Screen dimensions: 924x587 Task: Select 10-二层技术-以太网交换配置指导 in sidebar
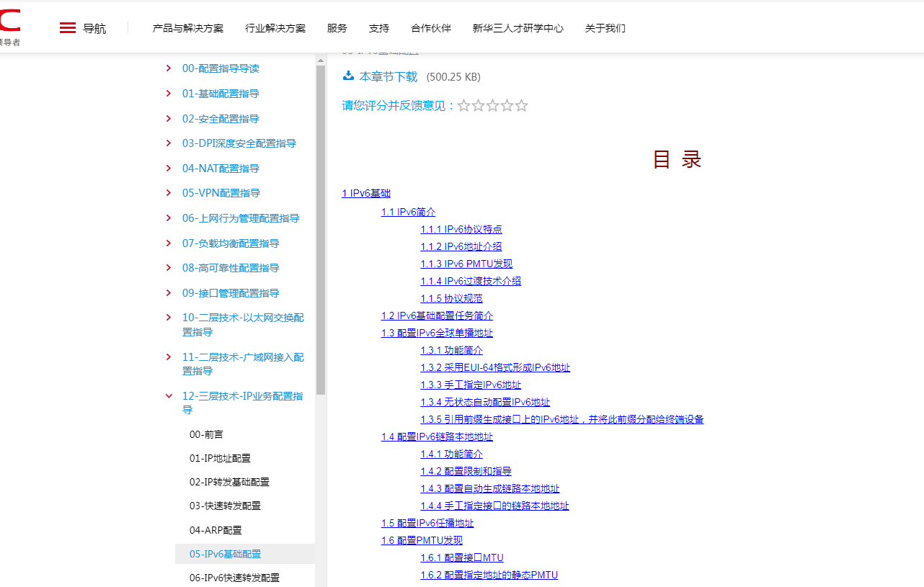click(243, 325)
